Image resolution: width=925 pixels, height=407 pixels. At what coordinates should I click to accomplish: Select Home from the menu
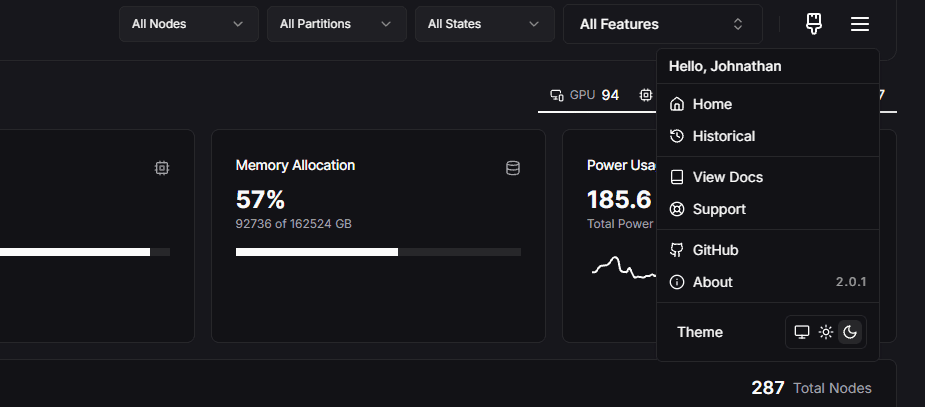[x=712, y=104]
